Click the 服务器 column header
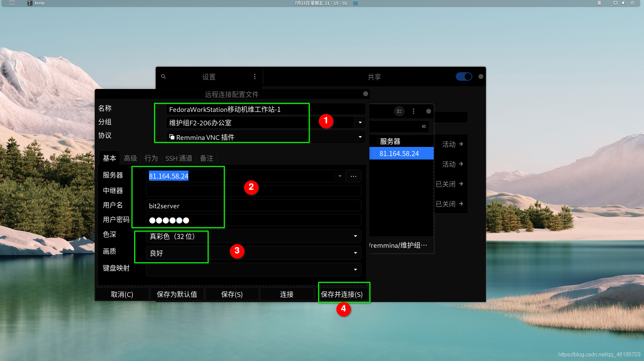Viewport: 644px width, 361px height. click(x=390, y=141)
